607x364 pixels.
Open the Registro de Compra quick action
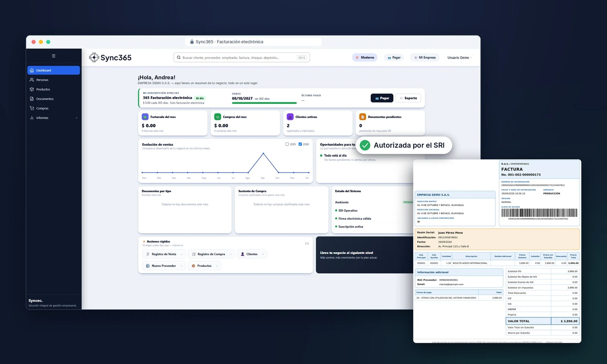click(x=211, y=254)
